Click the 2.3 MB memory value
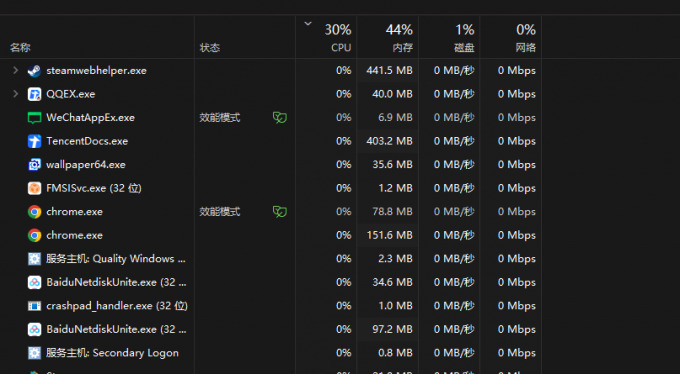Screen dimensions: 680x374 (x=395, y=259)
